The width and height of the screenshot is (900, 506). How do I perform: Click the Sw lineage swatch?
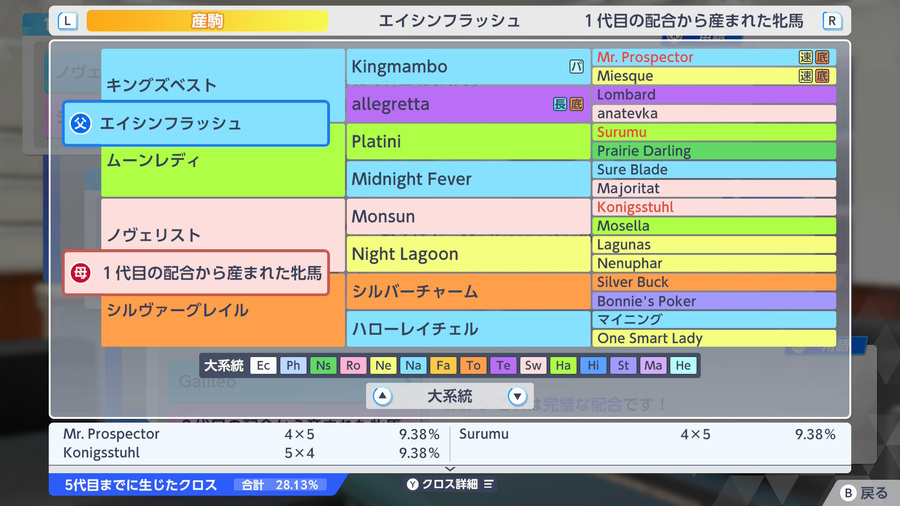(x=533, y=365)
